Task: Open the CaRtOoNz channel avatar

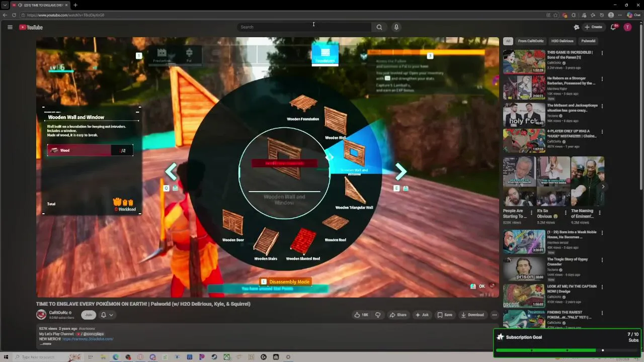Action: point(41,315)
